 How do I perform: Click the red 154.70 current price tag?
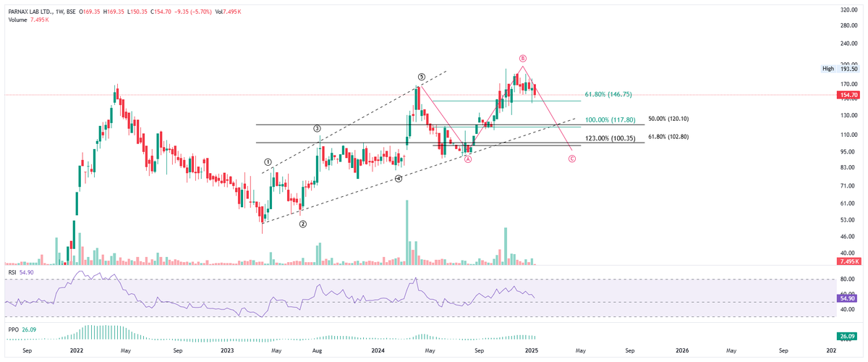(848, 95)
